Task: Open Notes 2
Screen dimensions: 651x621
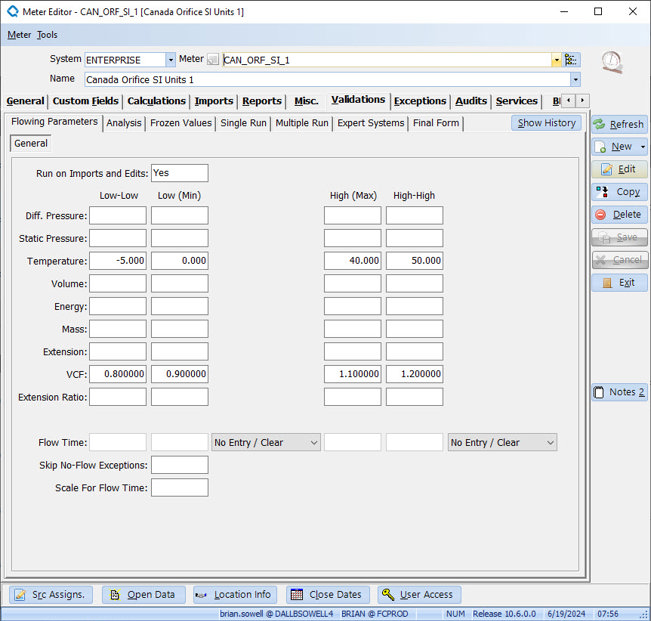Action: click(619, 392)
